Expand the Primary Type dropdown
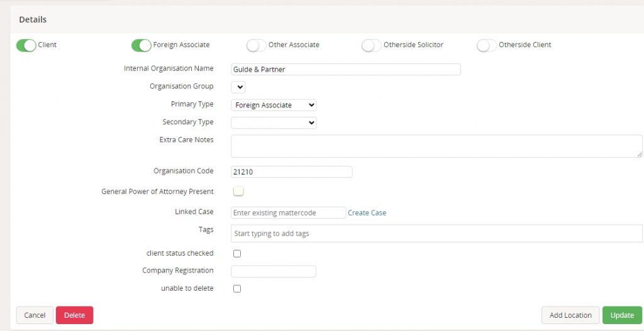 click(274, 106)
